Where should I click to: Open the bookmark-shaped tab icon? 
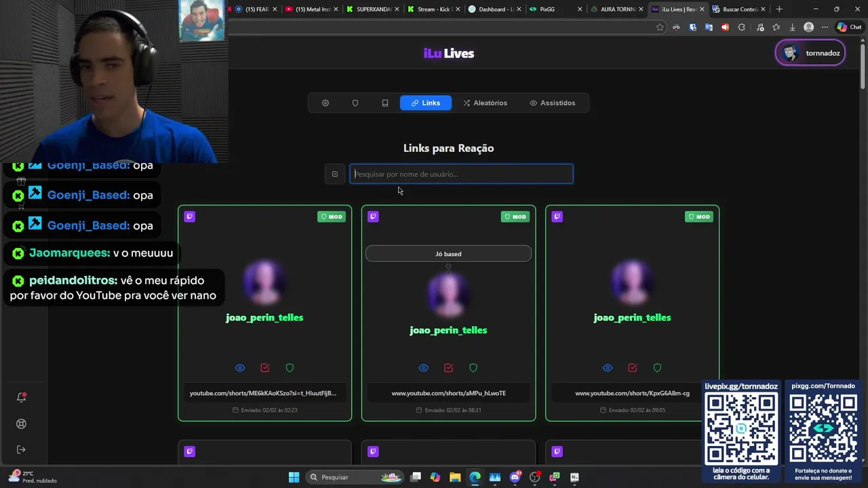click(385, 103)
